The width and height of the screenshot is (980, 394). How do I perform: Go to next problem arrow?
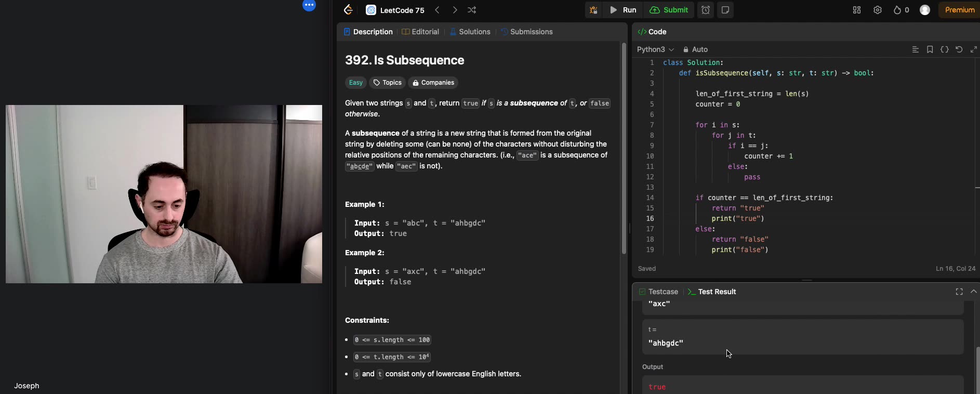[455, 10]
